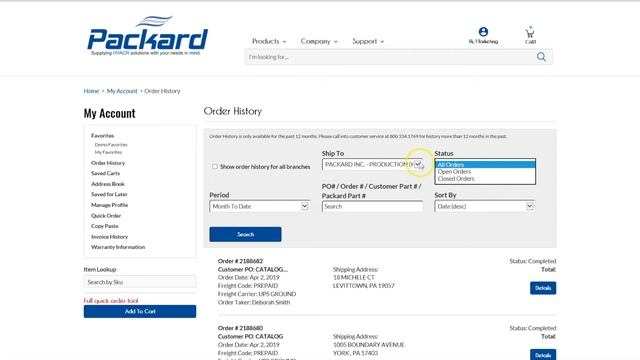The width and height of the screenshot is (640, 360).
Task: Open Order History sidebar link
Action: click(108, 163)
